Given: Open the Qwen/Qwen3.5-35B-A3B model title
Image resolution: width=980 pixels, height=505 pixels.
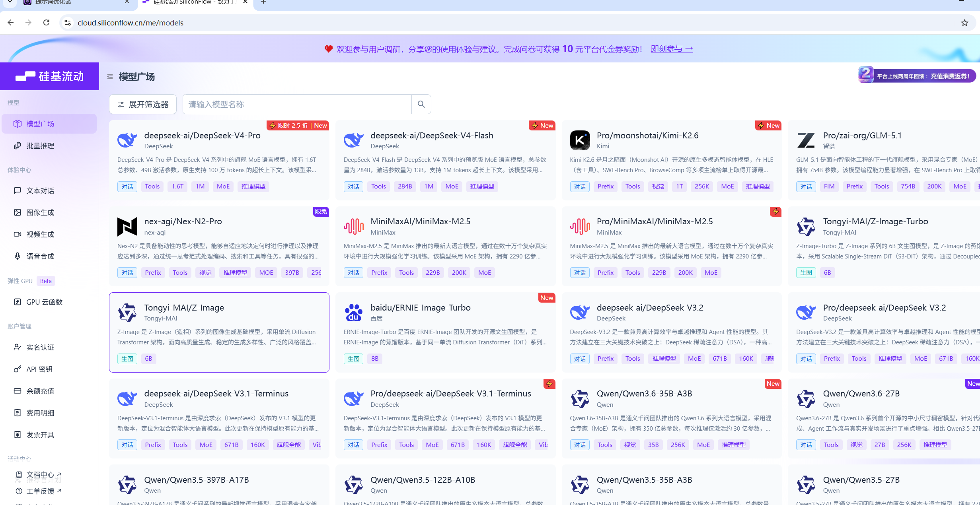Looking at the screenshot, I should (644, 480).
